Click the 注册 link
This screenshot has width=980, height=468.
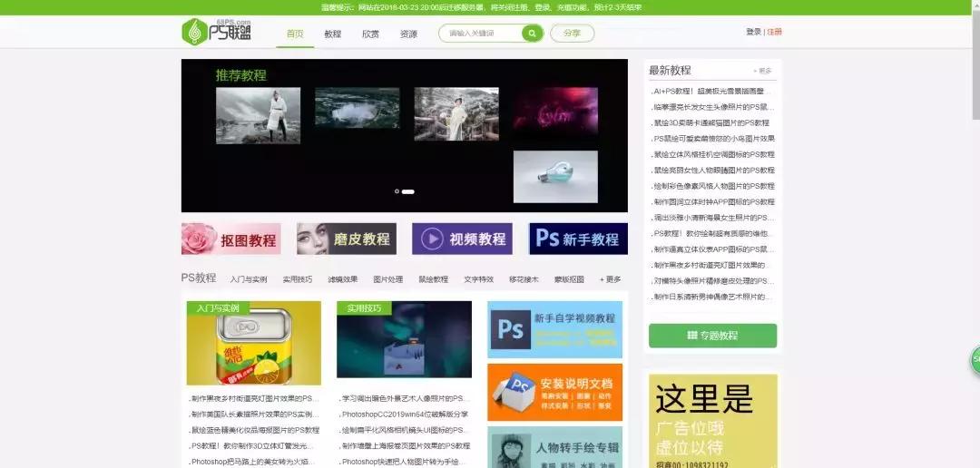point(774,32)
